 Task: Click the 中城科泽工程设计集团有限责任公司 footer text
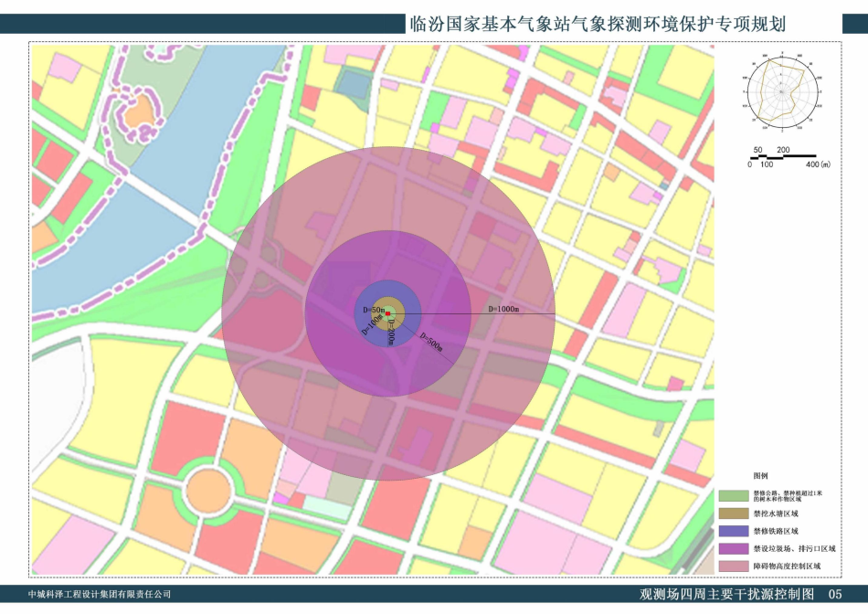point(101,595)
